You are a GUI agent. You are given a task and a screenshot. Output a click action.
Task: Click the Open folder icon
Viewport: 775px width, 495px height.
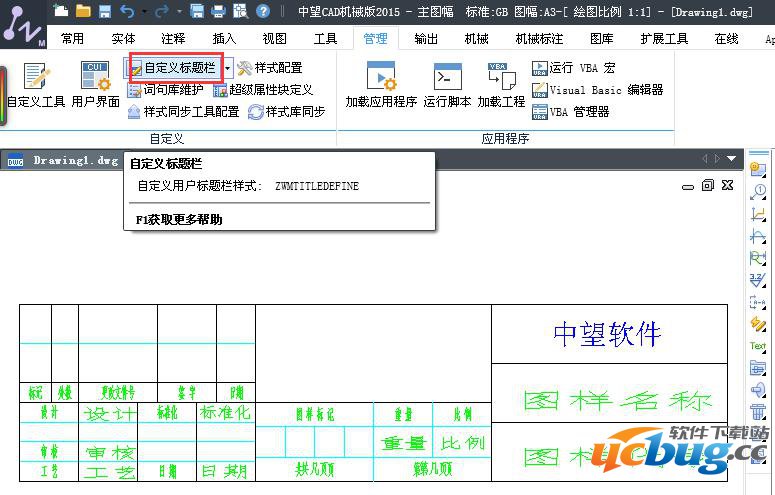pyautogui.click(x=83, y=10)
